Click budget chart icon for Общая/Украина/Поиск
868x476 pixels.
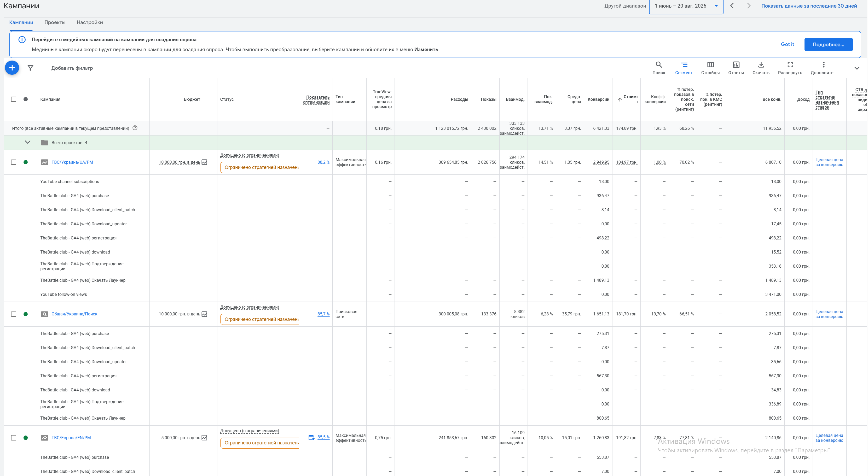(x=204, y=314)
